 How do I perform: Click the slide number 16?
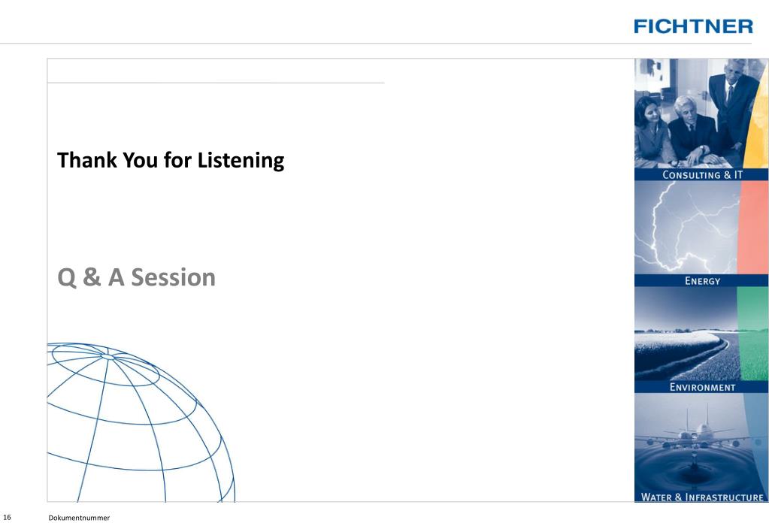point(7,517)
